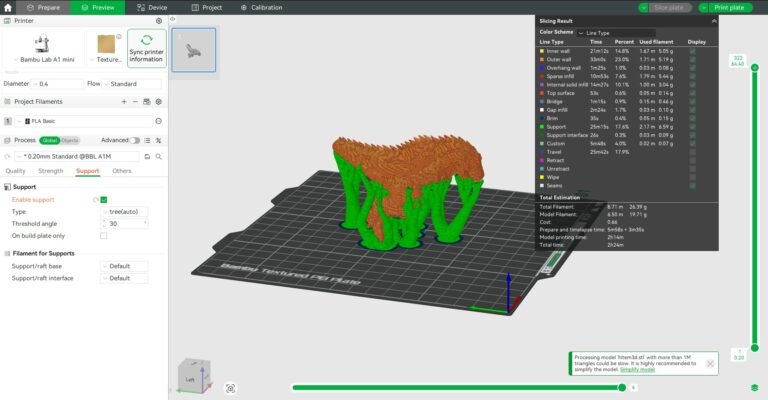
Task: Click Sync printer information button
Action: (x=146, y=48)
